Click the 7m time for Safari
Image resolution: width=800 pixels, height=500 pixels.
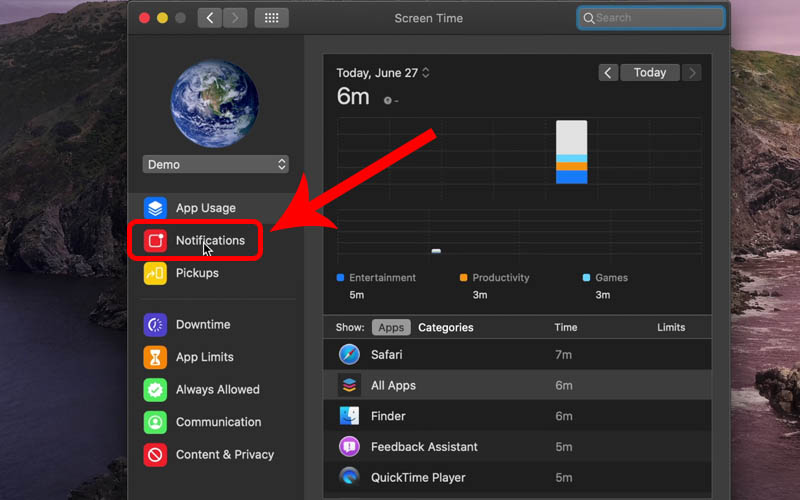coord(563,355)
